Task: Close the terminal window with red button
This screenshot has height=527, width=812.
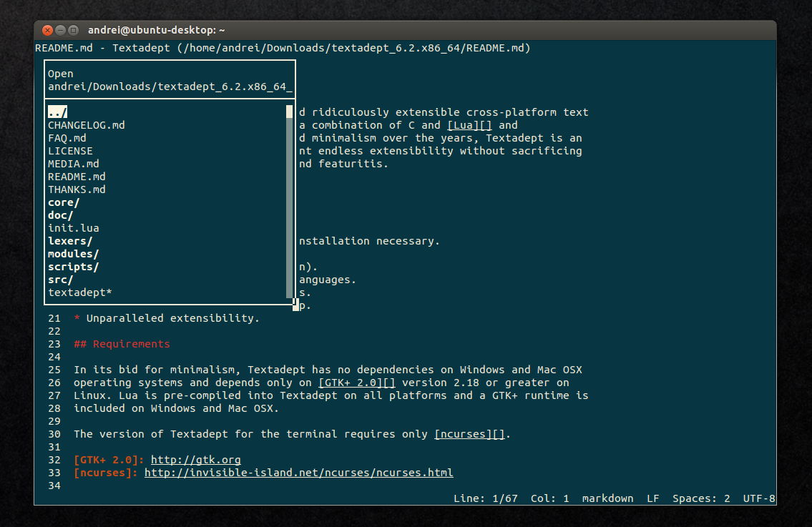Action: (48, 30)
